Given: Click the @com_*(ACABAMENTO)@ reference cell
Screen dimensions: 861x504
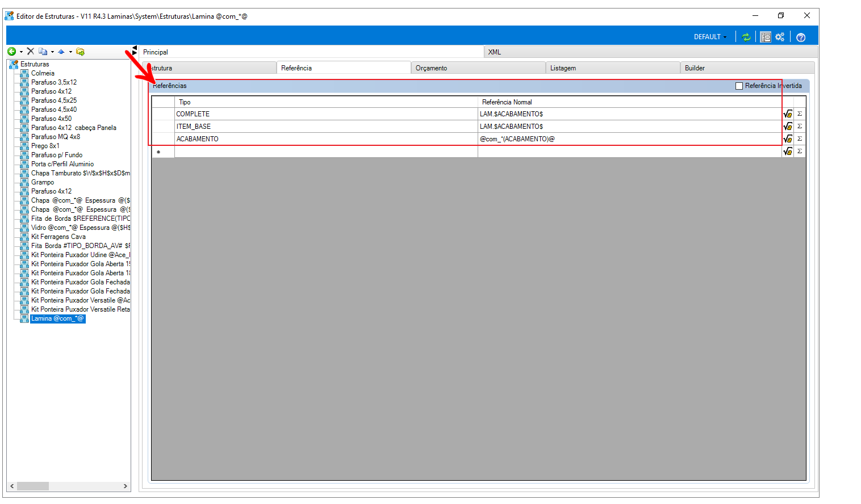Looking at the screenshot, I should tap(630, 139).
